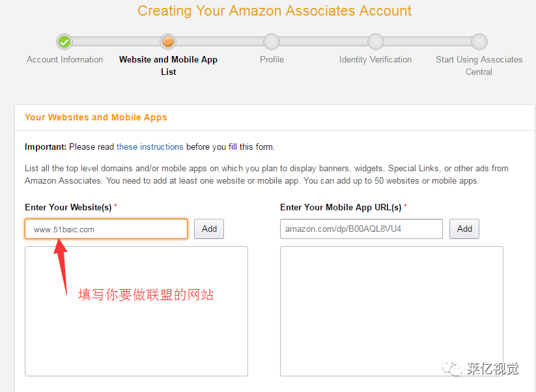Image resolution: width=536 pixels, height=392 pixels.
Task: Select the Start Using Associates Central label
Action: [479, 66]
